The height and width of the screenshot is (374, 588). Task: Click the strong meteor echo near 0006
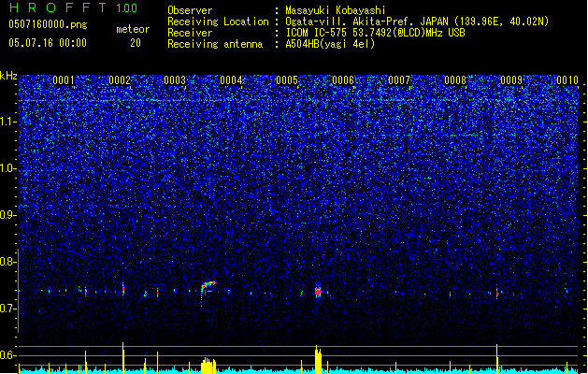pyautogui.click(x=319, y=291)
